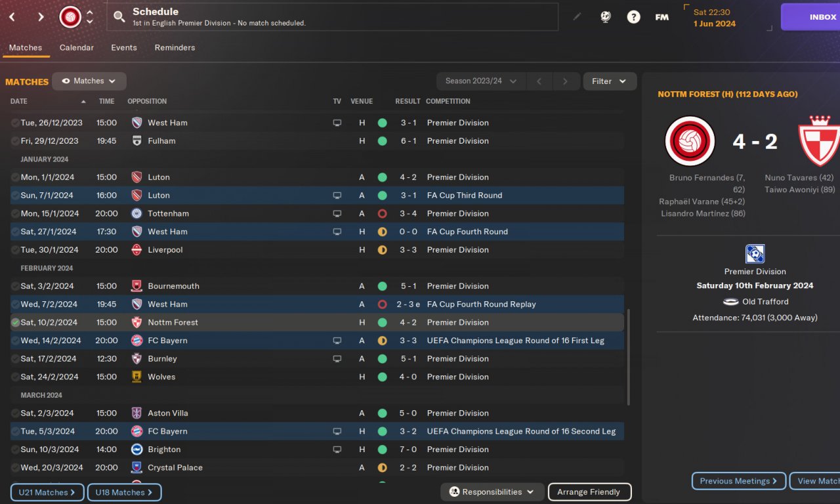Switch to the Matches tab

pos(26,48)
